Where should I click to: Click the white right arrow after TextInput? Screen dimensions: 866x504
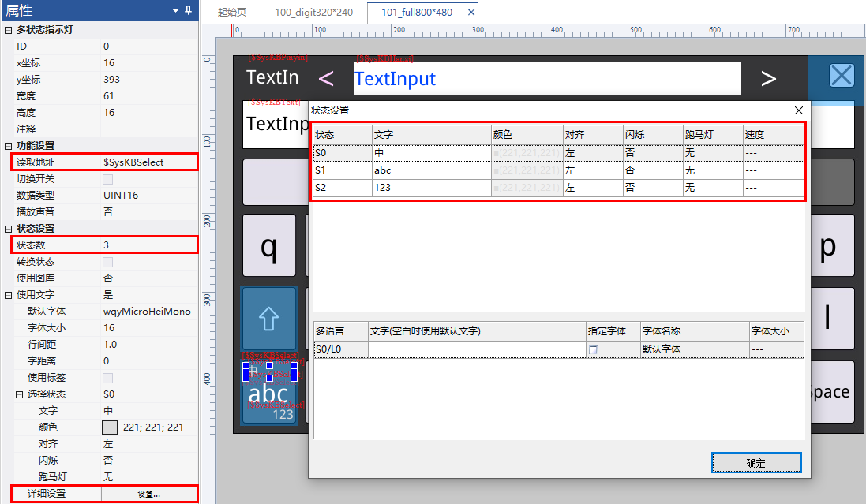pyautogui.click(x=768, y=78)
